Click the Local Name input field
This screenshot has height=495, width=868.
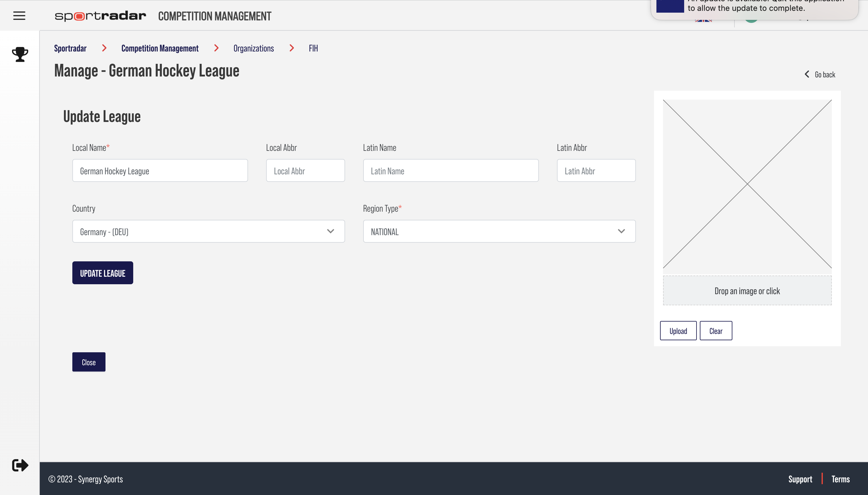pos(160,170)
